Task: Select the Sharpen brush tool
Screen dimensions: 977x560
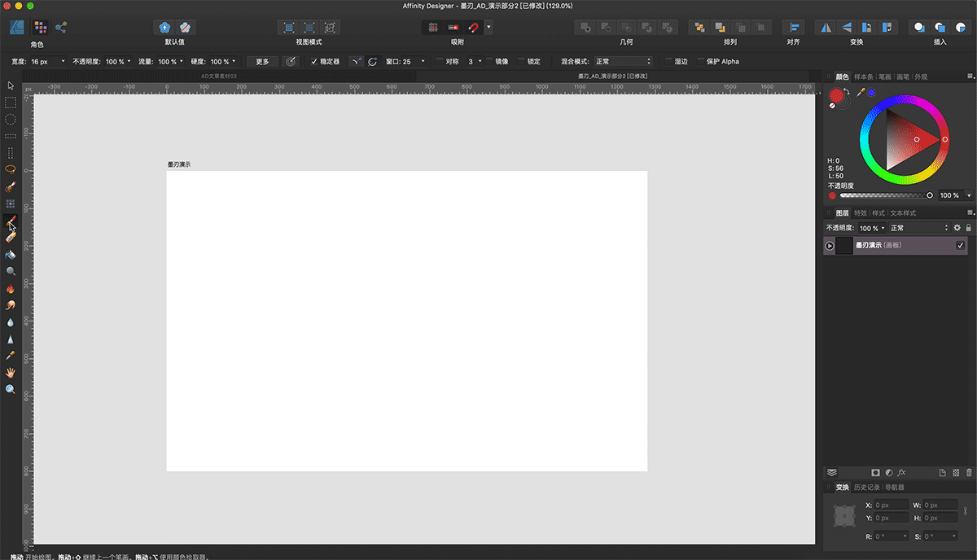Action: point(11,339)
